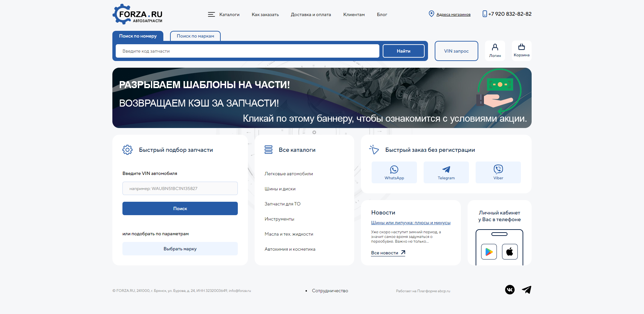Open the Telegram channel icon in footer
This screenshot has height=314, width=644.
(527, 290)
